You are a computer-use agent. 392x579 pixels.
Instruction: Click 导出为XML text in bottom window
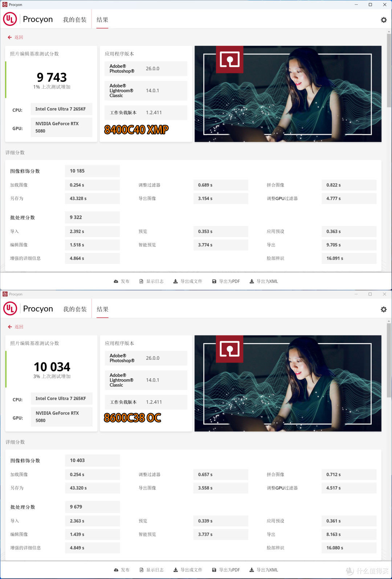click(267, 570)
